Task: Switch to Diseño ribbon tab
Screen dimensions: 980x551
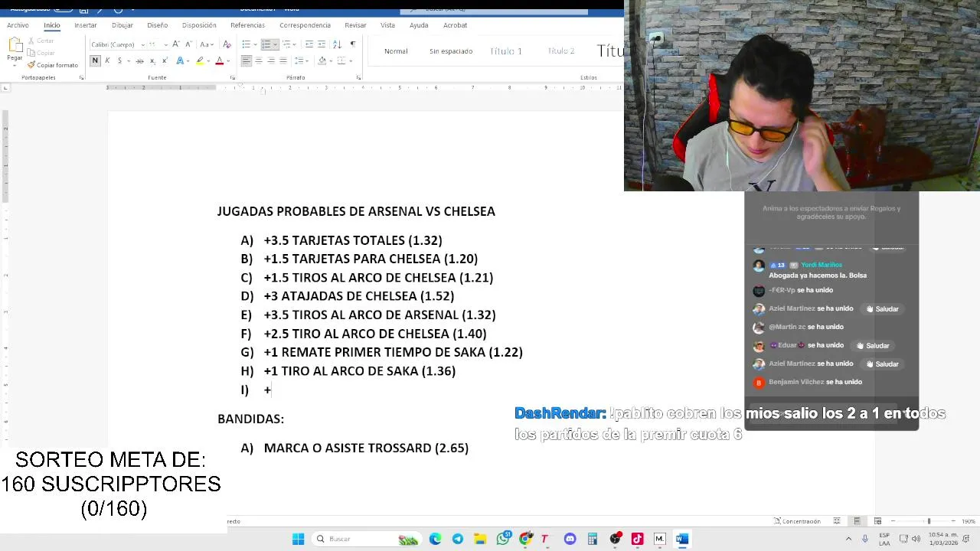Action: 158,25
